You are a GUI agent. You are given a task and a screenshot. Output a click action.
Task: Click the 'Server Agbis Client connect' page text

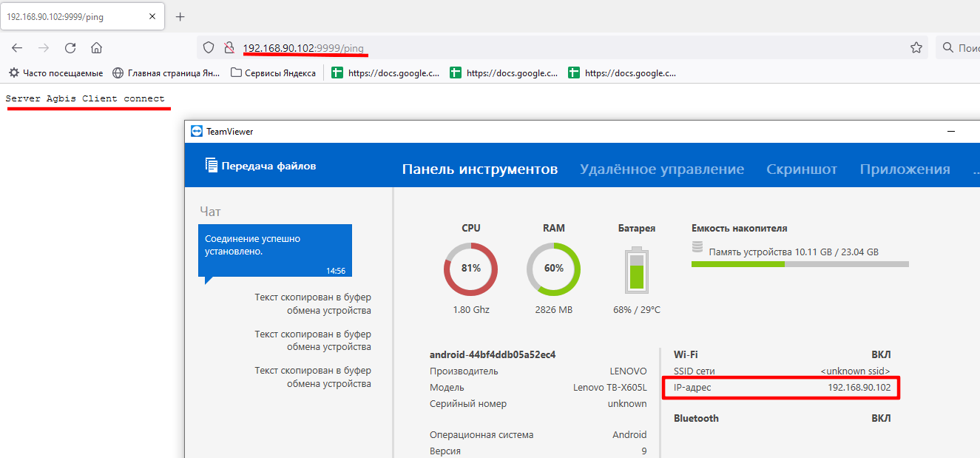pos(85,98)
